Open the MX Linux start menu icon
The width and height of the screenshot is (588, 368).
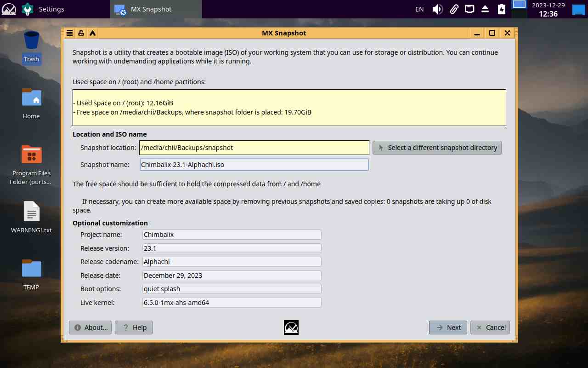point(9,9)
